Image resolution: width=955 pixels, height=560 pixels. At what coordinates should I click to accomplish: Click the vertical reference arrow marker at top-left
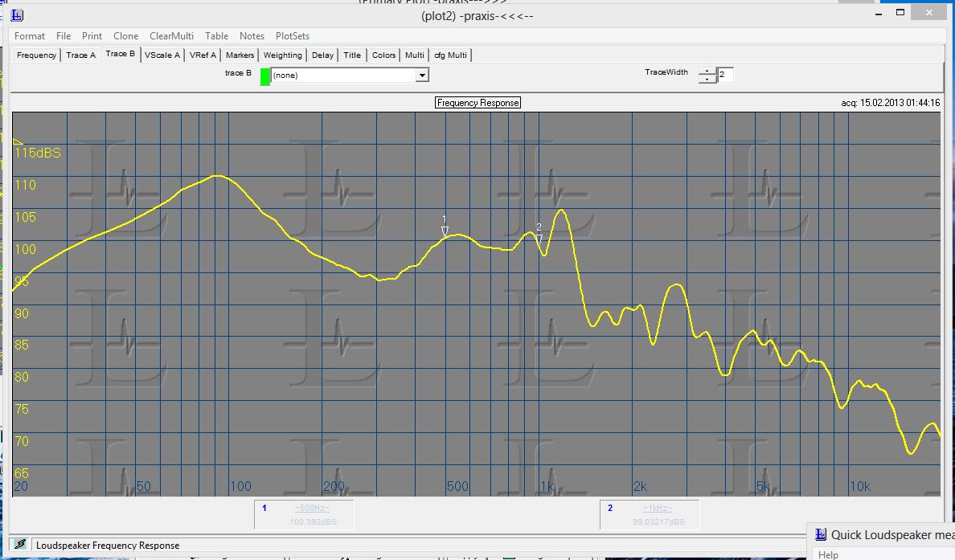coord(18,142)
